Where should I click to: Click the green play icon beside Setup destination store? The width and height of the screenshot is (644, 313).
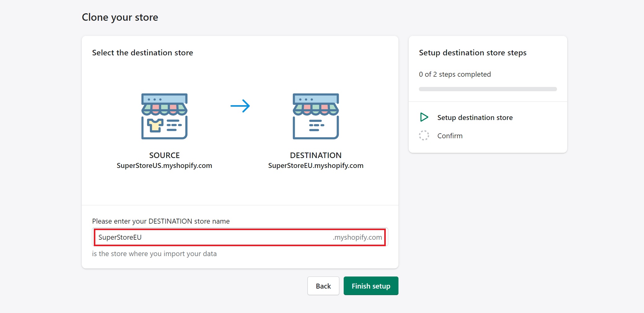(424, 117)
